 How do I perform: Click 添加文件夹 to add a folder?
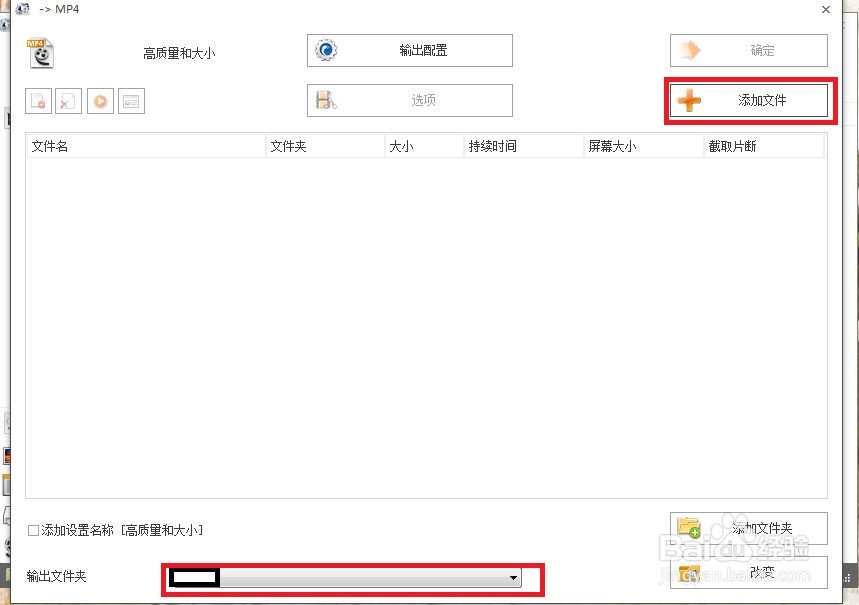pyautogui.click(x=749, y=528)
